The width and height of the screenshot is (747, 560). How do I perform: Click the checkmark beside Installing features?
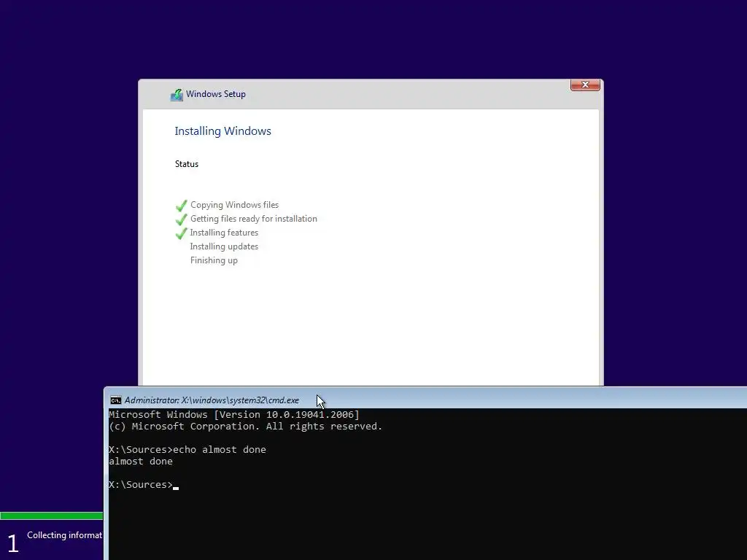(x=181, y=233)
